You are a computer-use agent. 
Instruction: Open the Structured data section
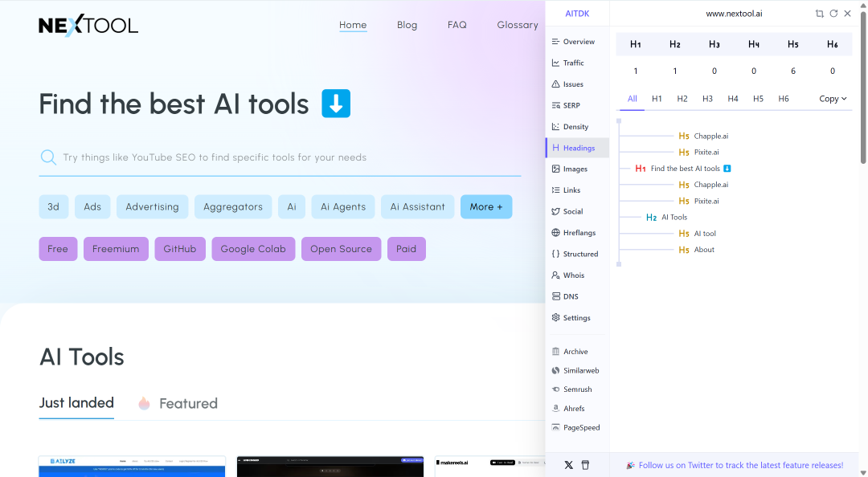coord(577,254)
